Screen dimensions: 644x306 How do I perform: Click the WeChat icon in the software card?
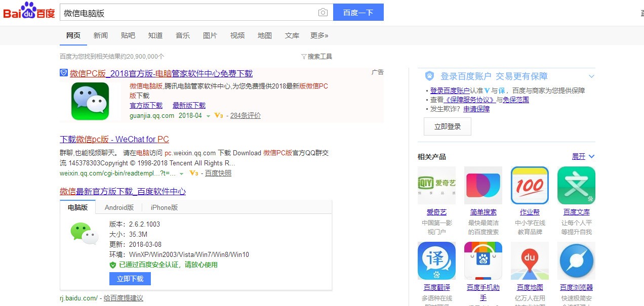coord(84,233)
